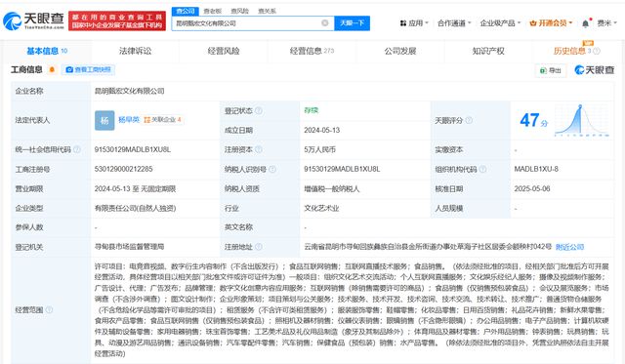625x364 pixels.
Task: Open the 企业级产品 dropdown
Action: [500, 23]
